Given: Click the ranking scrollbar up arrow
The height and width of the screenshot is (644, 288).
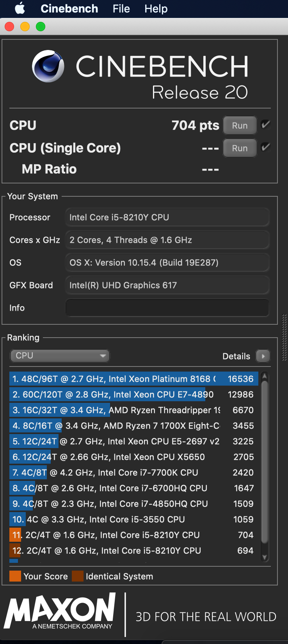Looking at the screenshot, I should coord(265,376).
